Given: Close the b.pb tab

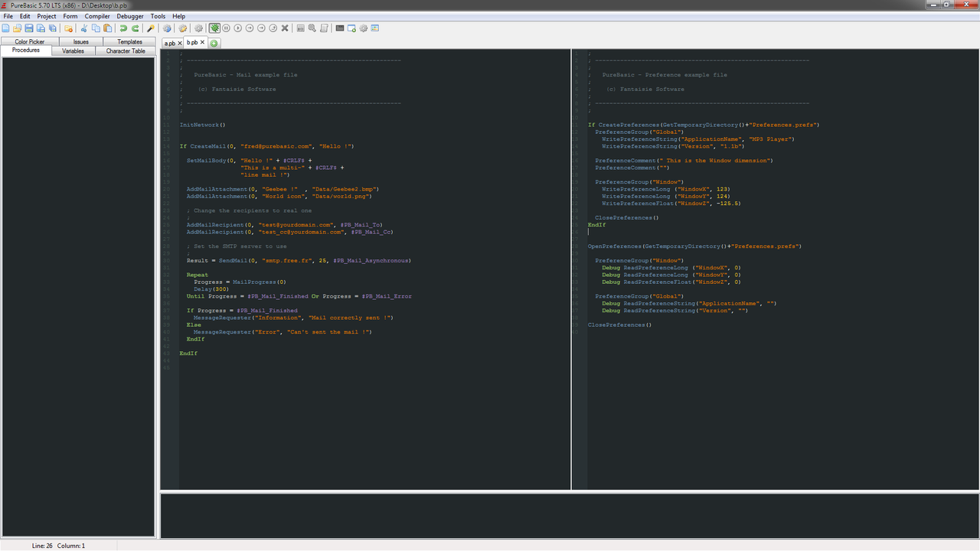Looking at the screenshot, I should [202, 42].
